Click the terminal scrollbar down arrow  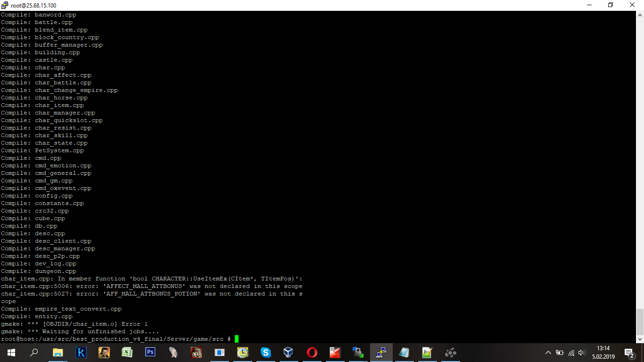[x=640, y=338]
